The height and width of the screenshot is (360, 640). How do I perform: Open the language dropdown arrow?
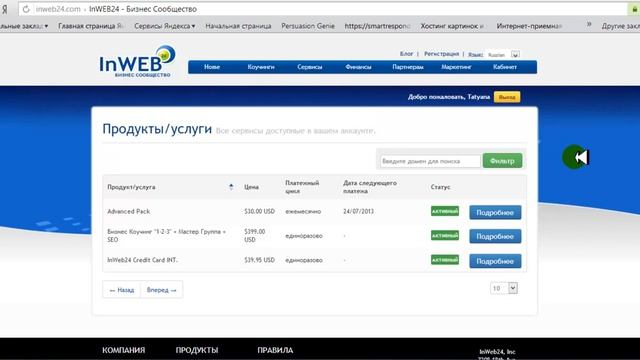point(515,55)
